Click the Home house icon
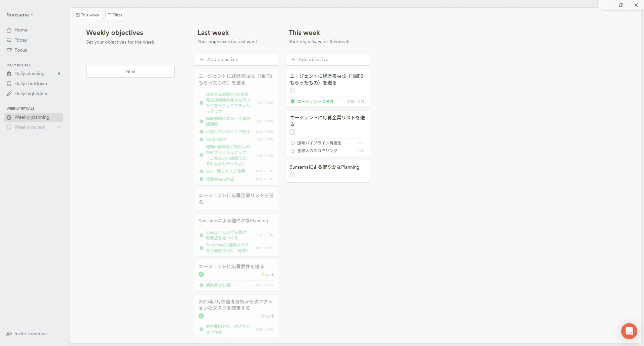 [x=9, y=30]
